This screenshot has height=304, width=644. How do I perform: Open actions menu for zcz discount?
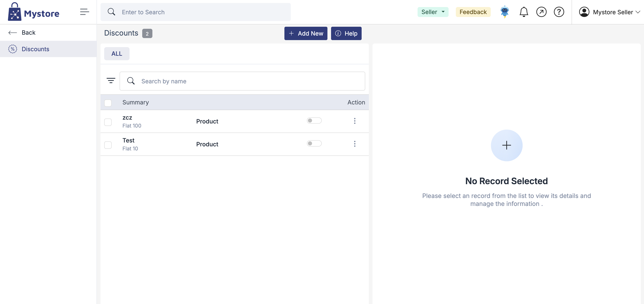[354, 121]
